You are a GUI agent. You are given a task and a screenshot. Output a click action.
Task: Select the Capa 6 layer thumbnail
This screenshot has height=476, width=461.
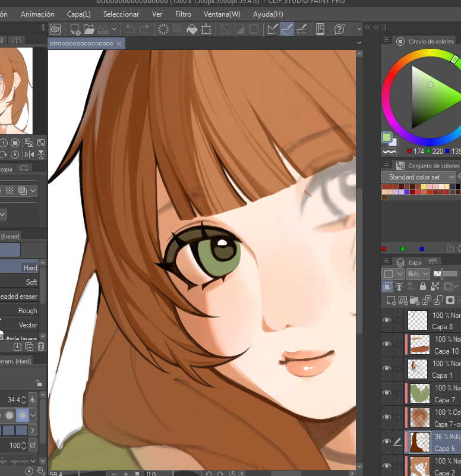pyautogui.click(x=420, y=442)
